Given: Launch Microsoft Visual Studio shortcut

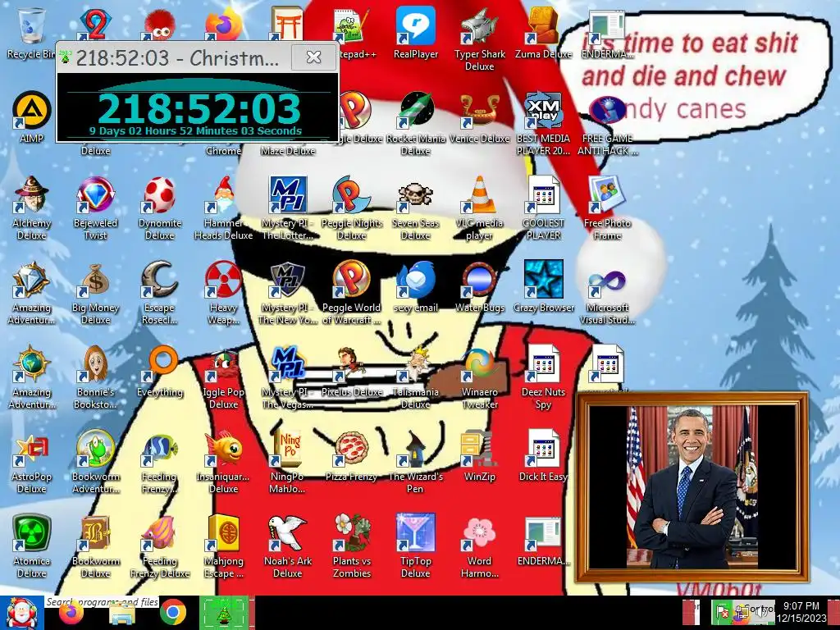Looking at the screenshot, I should pos(607,294).
